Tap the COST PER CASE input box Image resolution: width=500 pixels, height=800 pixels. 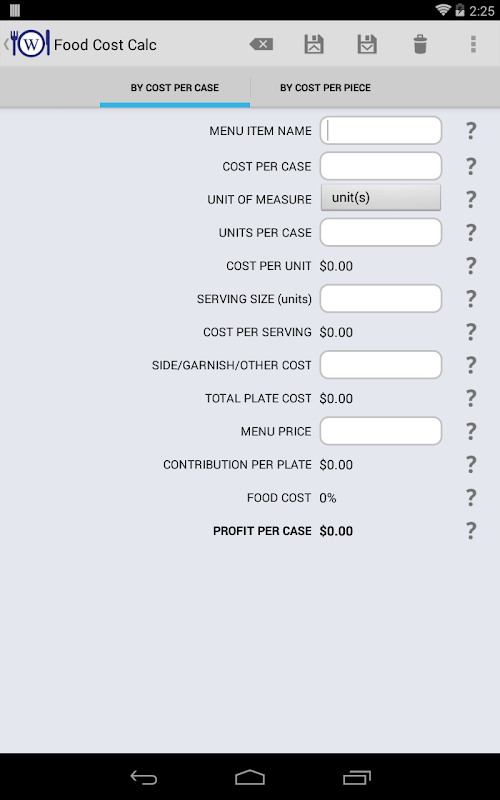pyautogui.click(x=381, y=166)
